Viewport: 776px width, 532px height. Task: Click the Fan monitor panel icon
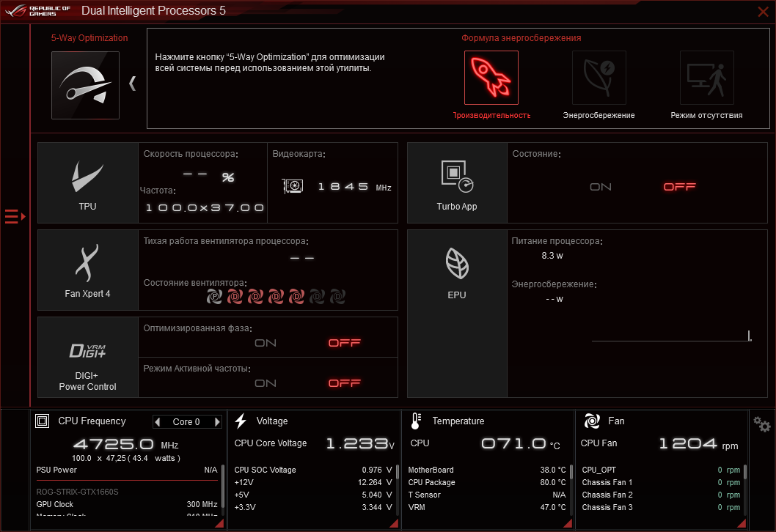click(x=592, y=421)
